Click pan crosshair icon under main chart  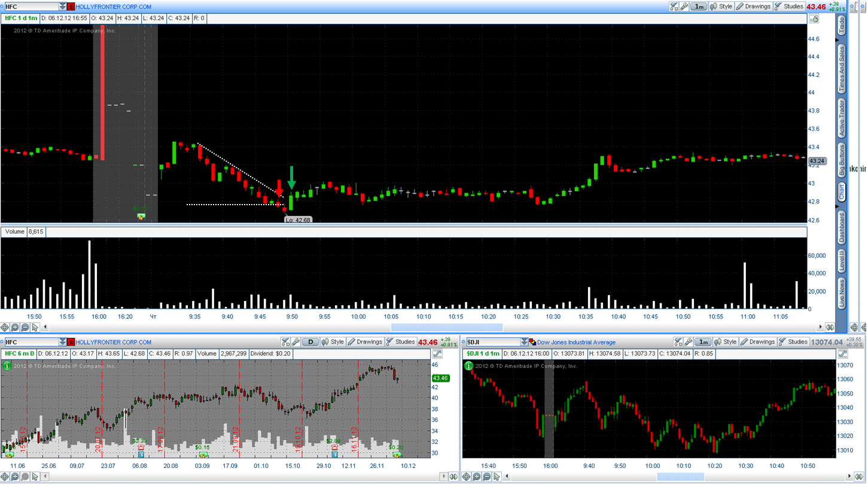[5, 327]
